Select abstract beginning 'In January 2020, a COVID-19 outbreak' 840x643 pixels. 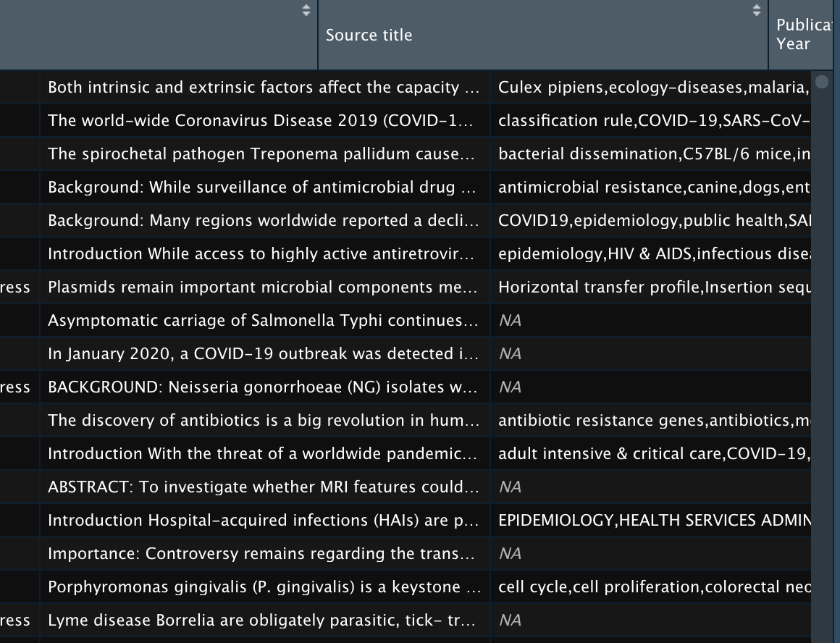(x=266, y=353)
